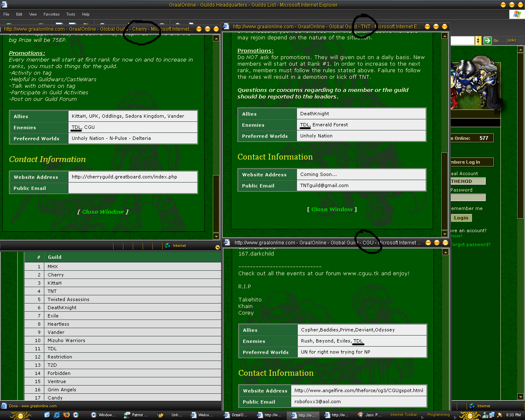Open the File menu
The image size is (525, 420).
6,14
